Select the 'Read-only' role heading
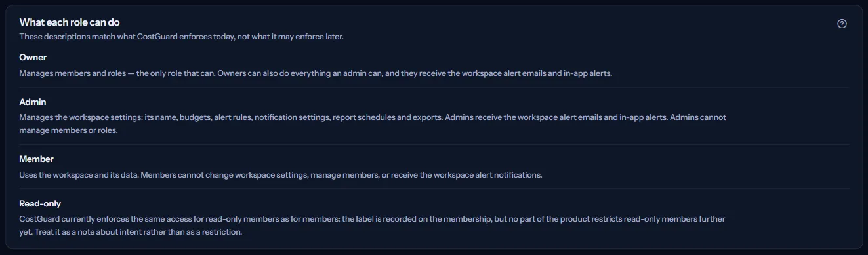 coord(40,204)
